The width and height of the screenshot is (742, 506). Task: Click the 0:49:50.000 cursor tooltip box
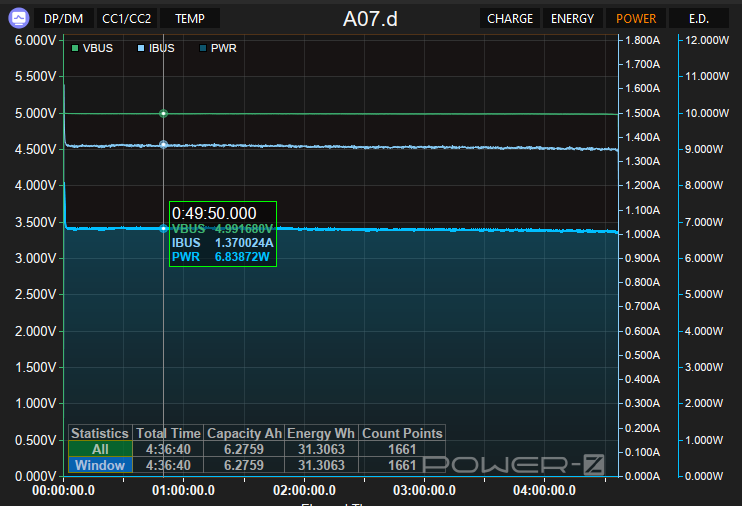coord(222,234)
